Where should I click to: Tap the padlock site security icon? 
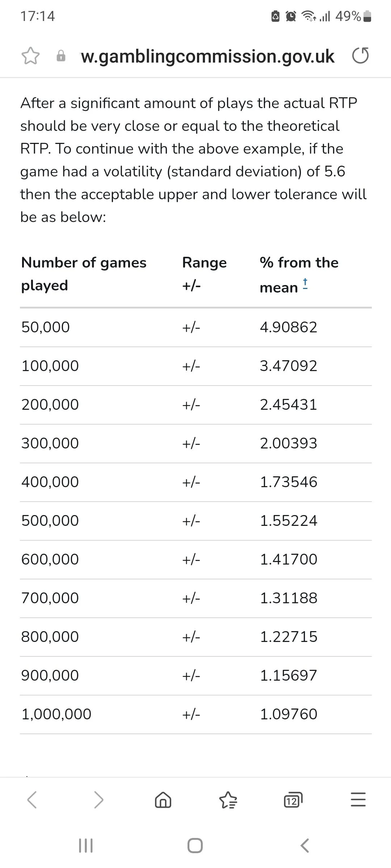[x=61, y=56]
